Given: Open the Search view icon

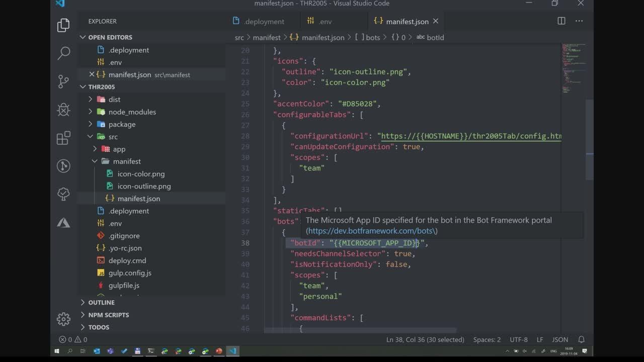Looking at the screenshot, I should (63, 53).
